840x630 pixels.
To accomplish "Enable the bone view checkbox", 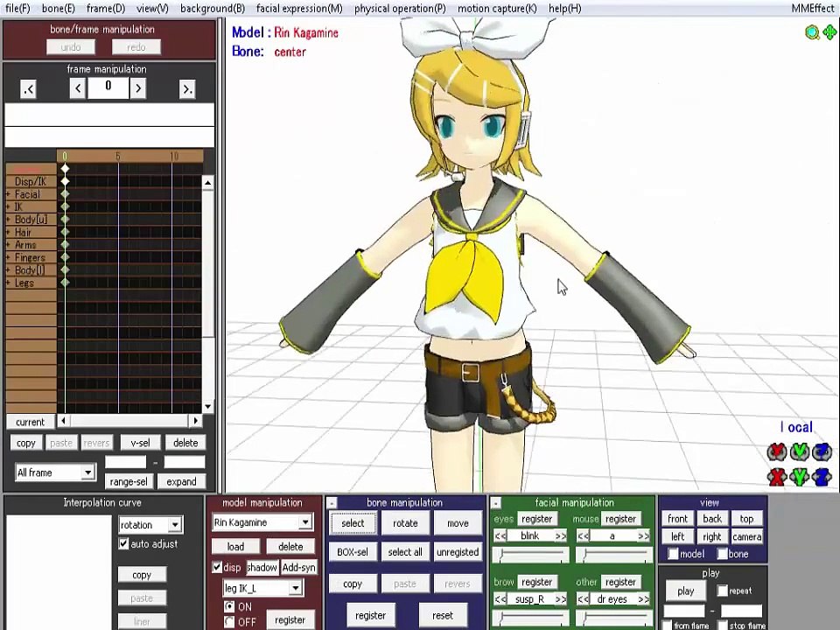I will 722,554.
